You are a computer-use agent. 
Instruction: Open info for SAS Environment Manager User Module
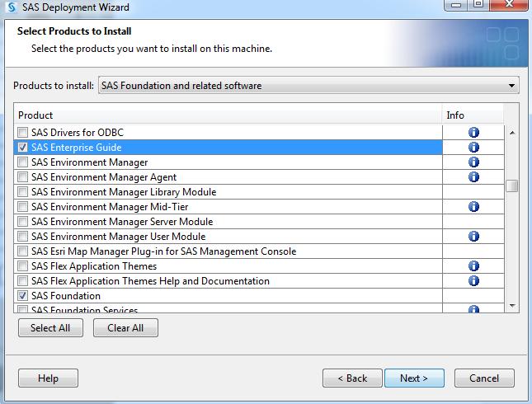(473, 236)
